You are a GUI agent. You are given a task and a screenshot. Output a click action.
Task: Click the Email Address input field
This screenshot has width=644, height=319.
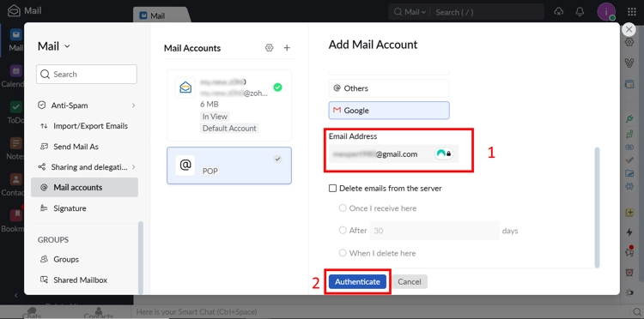(x=393, y=154)
